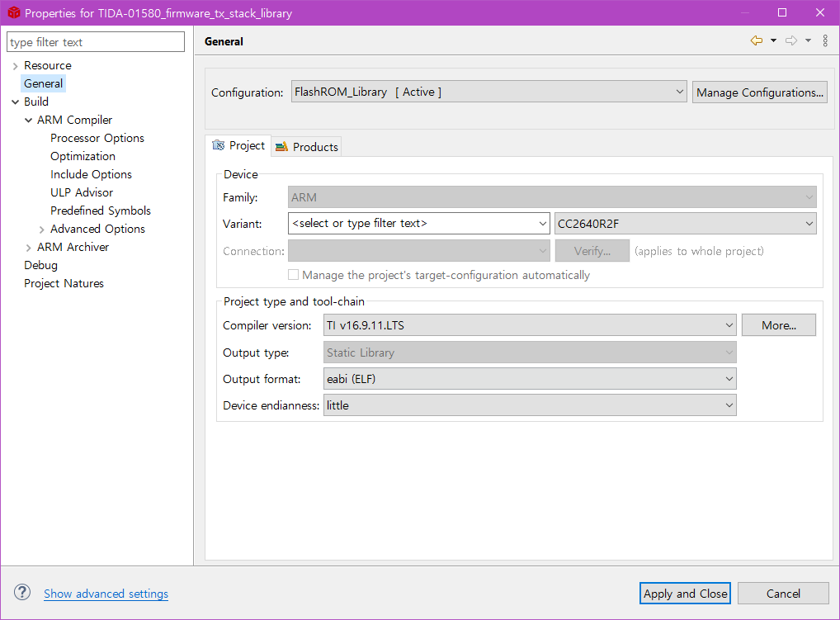Select Advanced Options tree item

point(97,230)
